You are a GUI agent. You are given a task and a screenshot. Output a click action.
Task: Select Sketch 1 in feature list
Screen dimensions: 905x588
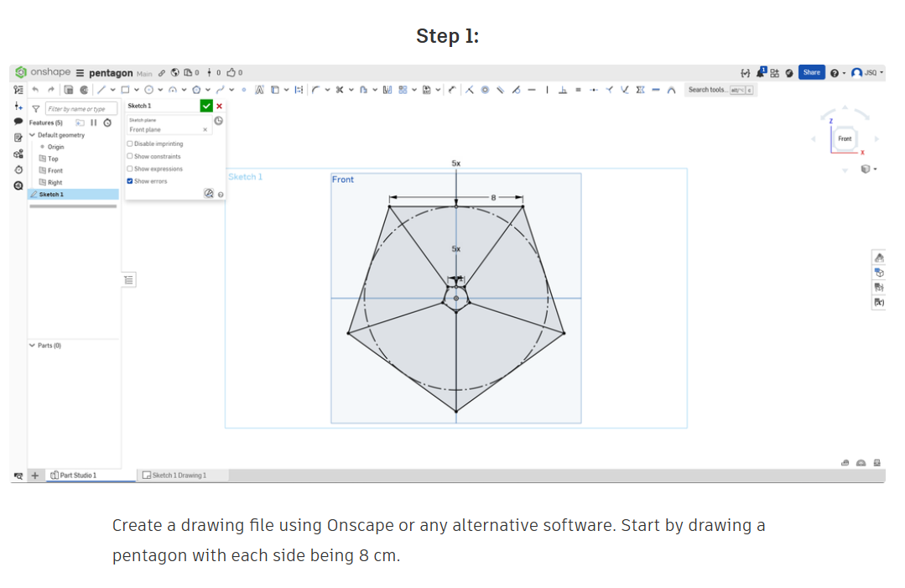click(73, 195)
